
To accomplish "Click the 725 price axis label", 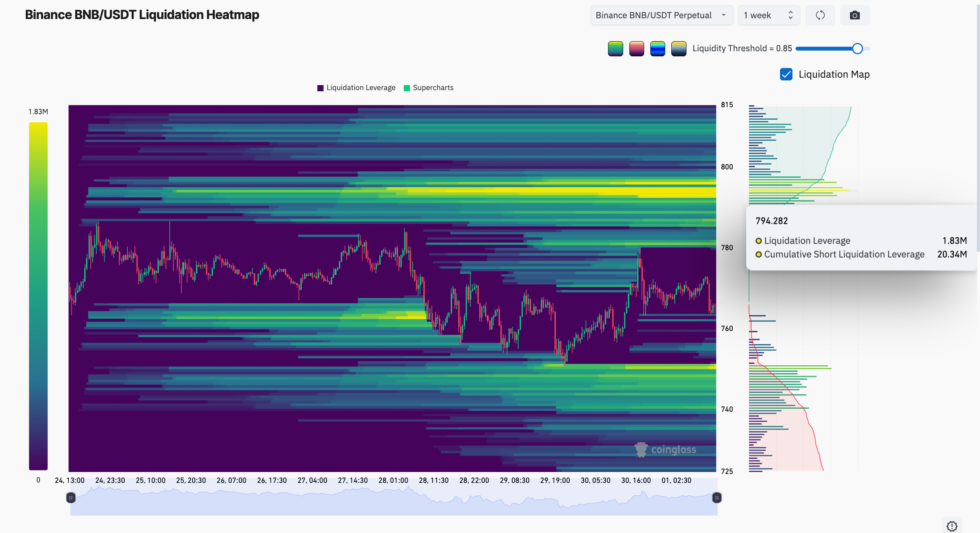I will [727, 472].
